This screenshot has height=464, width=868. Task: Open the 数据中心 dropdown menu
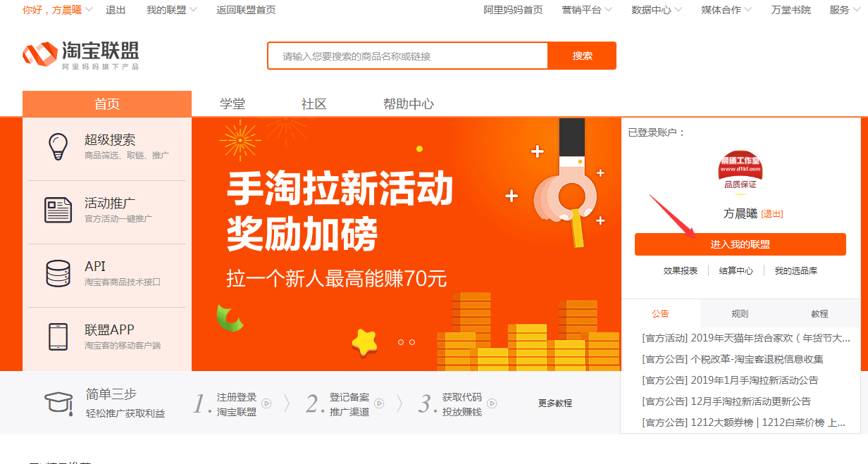[x=657, y=10]
